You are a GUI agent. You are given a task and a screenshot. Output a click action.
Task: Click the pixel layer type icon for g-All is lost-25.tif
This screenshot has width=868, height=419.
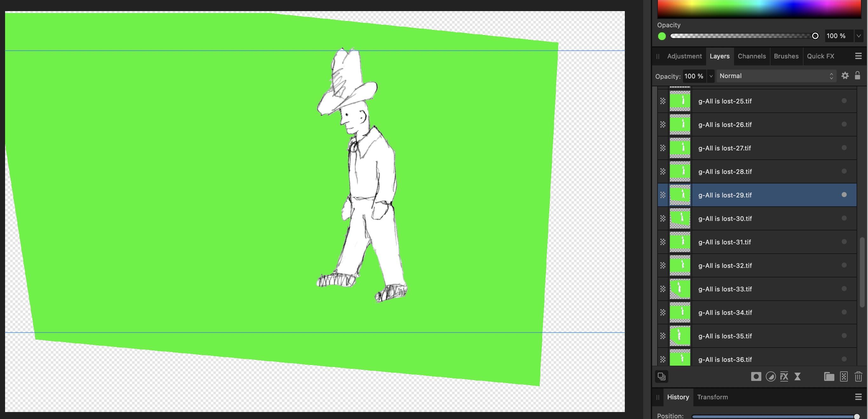[x=663, y=101]
